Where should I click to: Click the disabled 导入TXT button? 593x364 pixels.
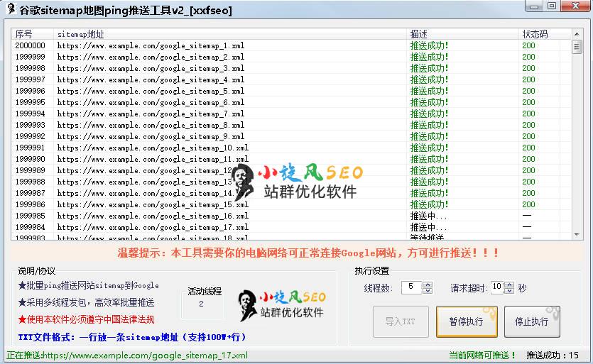click(x=401, y=321)
